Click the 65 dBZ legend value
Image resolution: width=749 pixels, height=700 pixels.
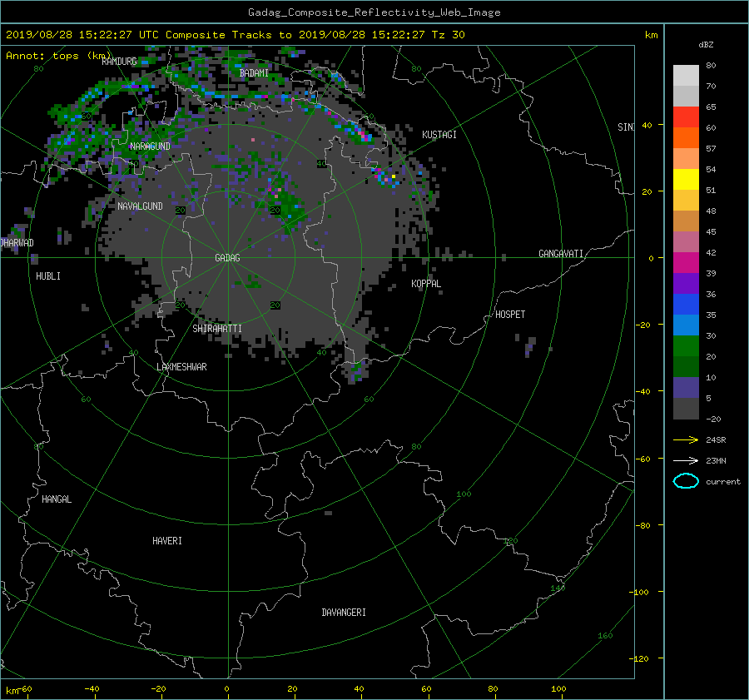[711, 107]
